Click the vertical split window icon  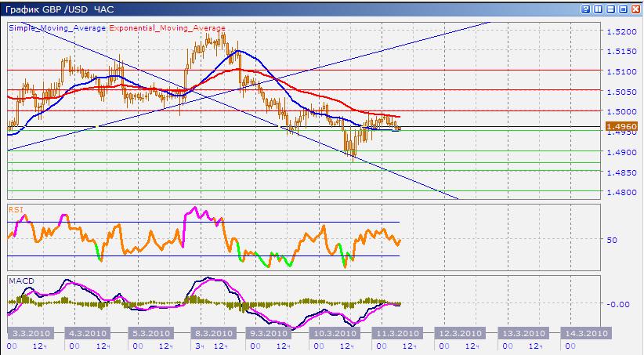(x=598, y=9)
